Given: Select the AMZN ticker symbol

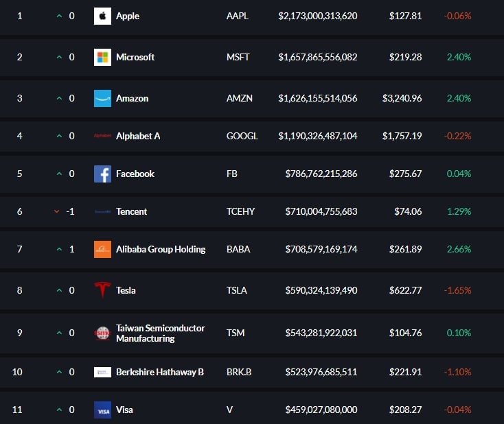Looking at the screenshot, I should pyautogui.click(x=240, y=98).
